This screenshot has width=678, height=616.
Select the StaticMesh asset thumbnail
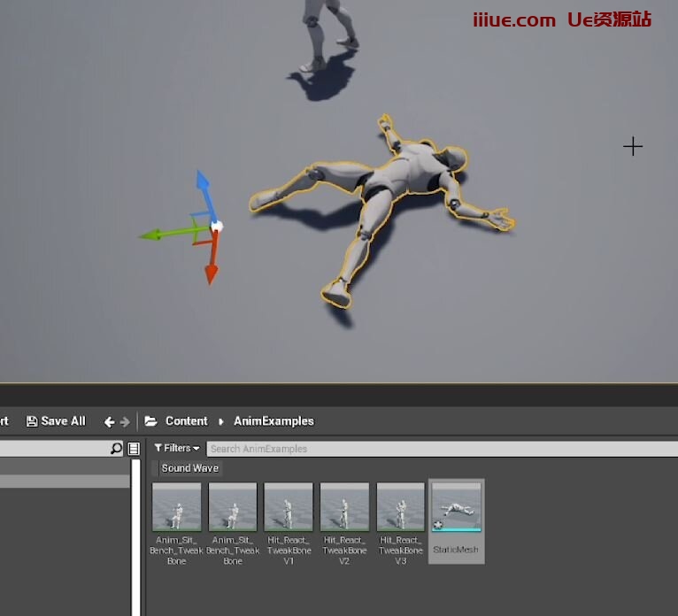pyautogui.click(x=456, y=508)
